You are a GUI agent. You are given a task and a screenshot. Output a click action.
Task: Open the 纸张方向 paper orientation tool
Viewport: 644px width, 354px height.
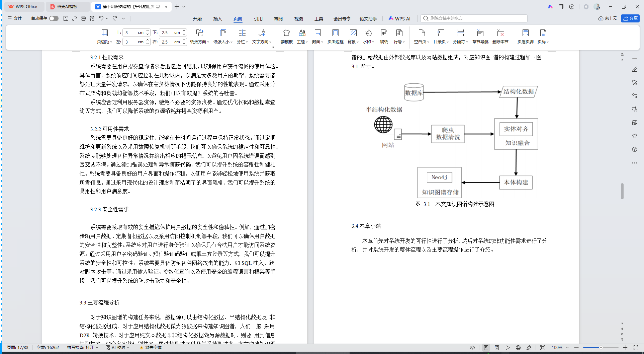coord(199,36)
